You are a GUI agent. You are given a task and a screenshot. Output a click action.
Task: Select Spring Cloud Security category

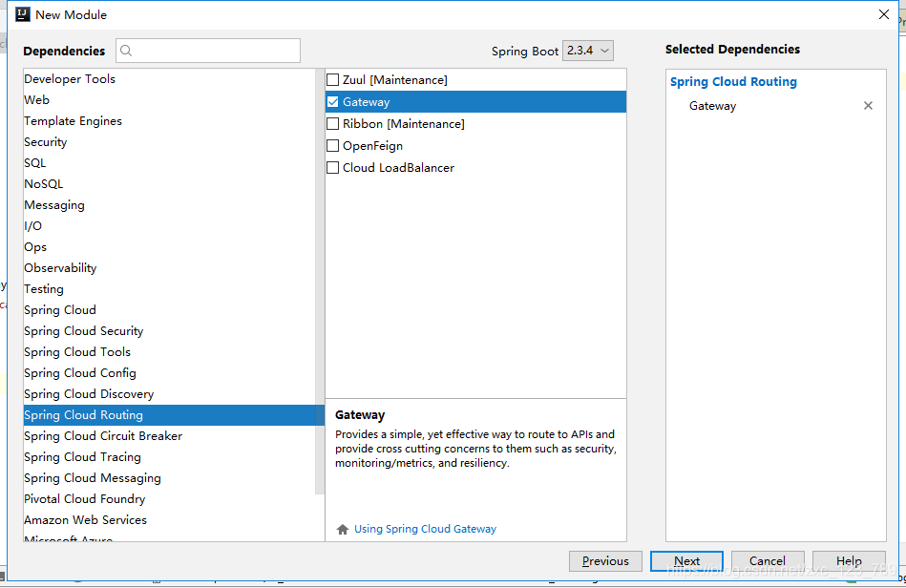(x=170, y=331)
